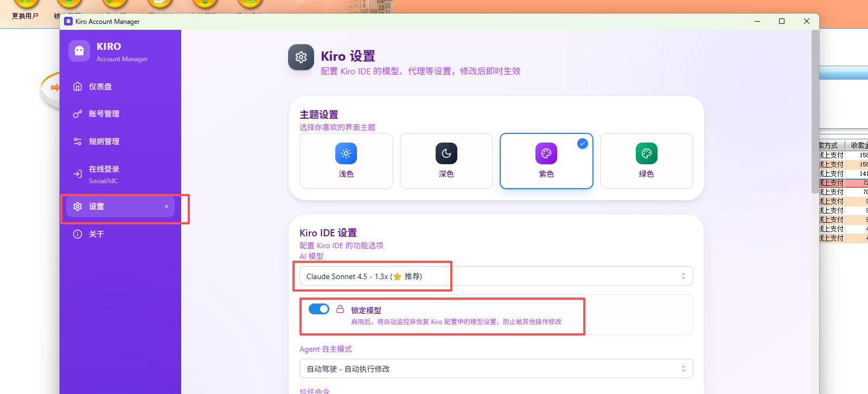This screenshot has width=868, height=394.
Task: Choose the 深色 theme card
Action: pyautogui.click(x=446, y=161)
